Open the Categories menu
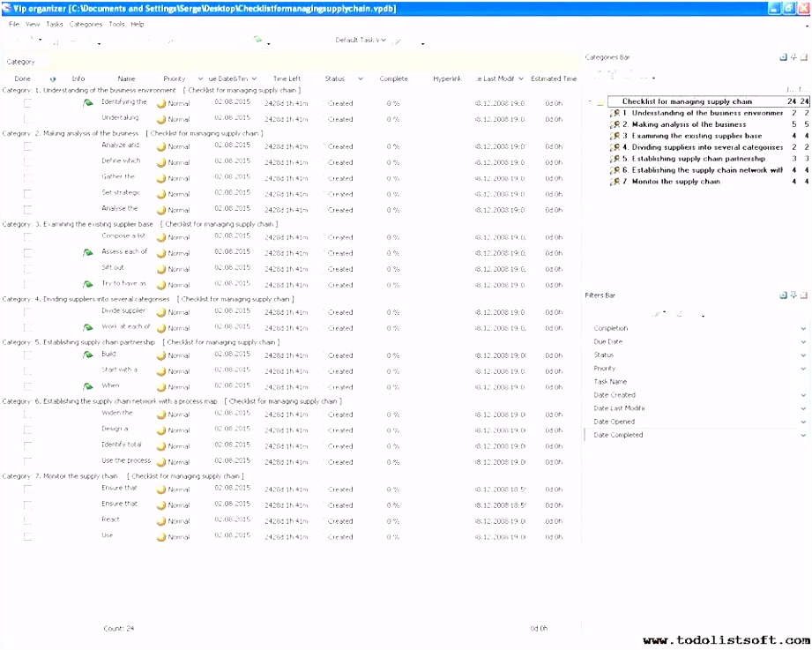This screenshot has height=650, width=812. (x=86, y=25)
